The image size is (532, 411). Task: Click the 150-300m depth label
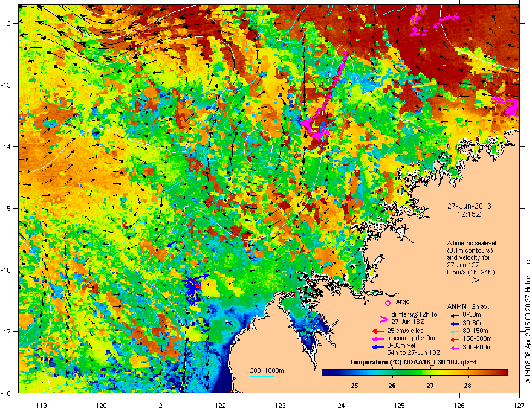tap(477, 338)
